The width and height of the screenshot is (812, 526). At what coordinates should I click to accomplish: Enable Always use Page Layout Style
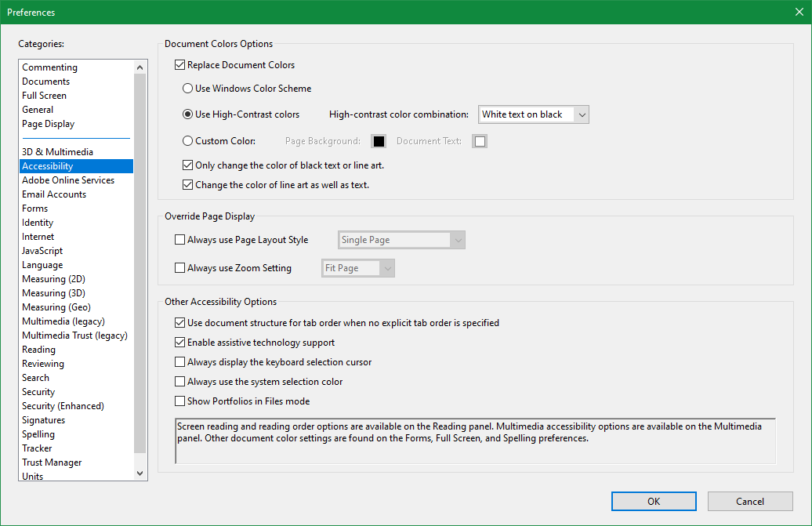pyautogui.click(x=179, y=240)
